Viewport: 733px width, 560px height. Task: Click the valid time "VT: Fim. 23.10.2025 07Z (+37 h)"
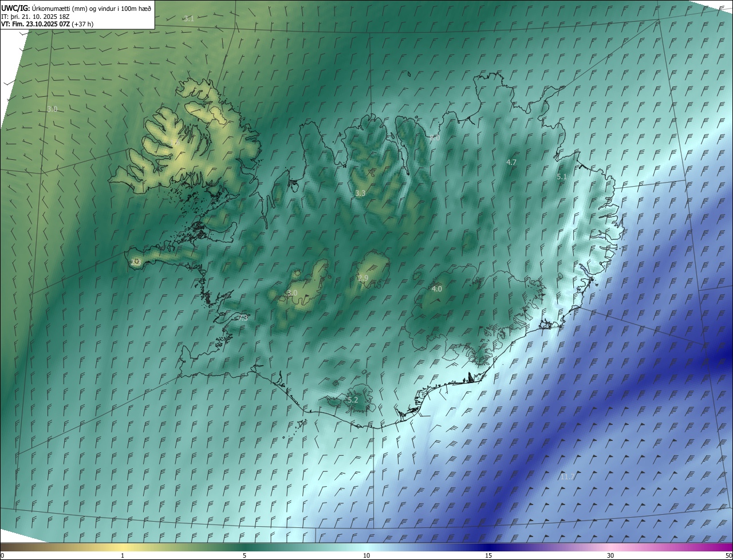[x=48, y=25]
